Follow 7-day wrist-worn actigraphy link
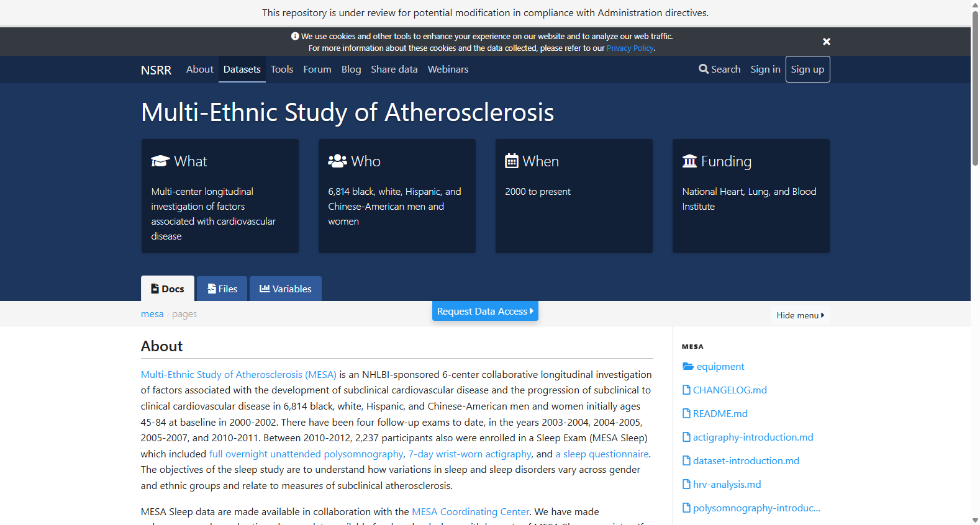The image size is (980, 525). click(470, 454)
